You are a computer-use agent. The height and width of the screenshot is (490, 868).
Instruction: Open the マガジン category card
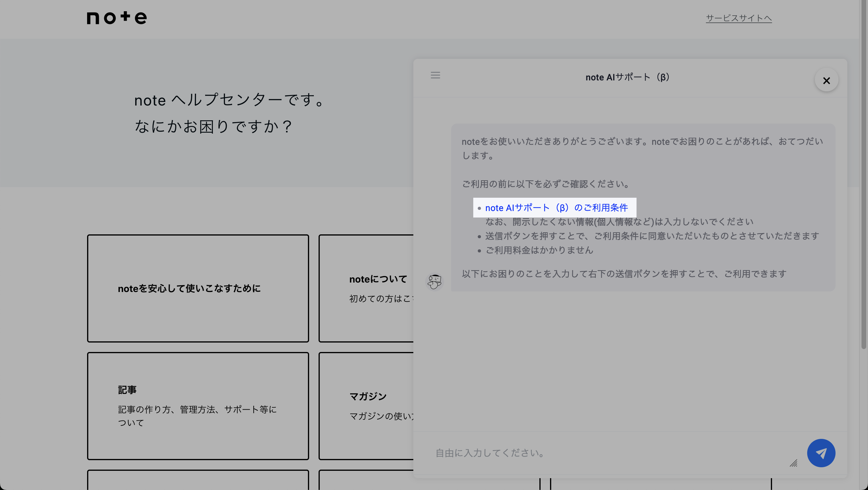click(366, 406)
